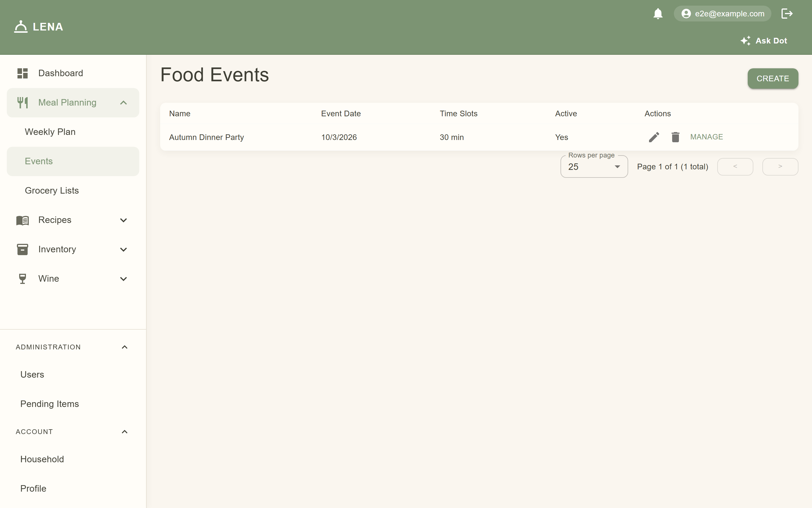Click the Ask Dot label
The height and width of the screenshot is (508, 812).
pos(771,41)
